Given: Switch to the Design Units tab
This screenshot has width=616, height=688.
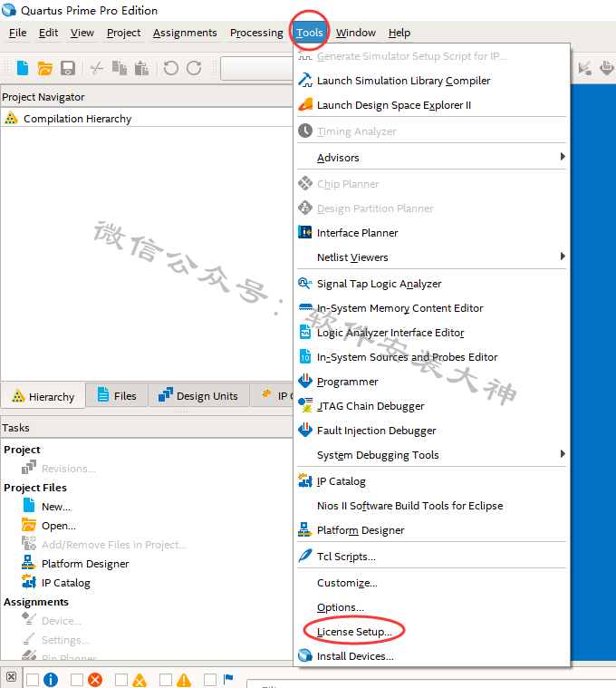Looking at the screenshot, I should 198,396.
